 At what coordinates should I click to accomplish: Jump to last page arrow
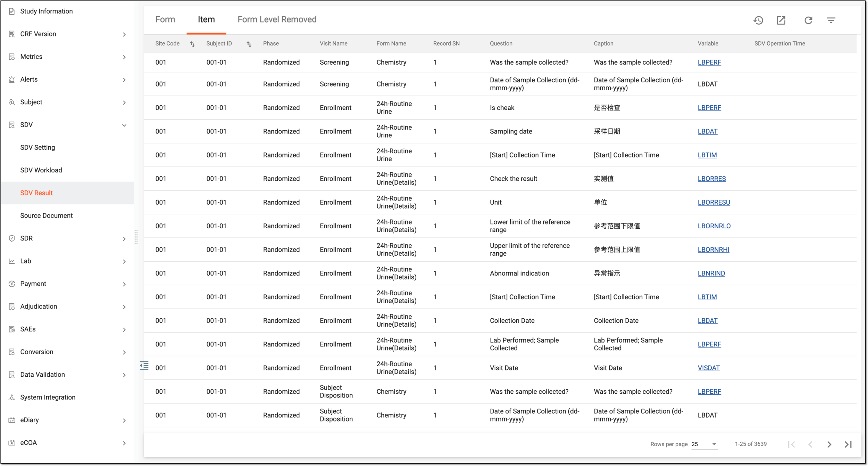[x=848, y=444]
